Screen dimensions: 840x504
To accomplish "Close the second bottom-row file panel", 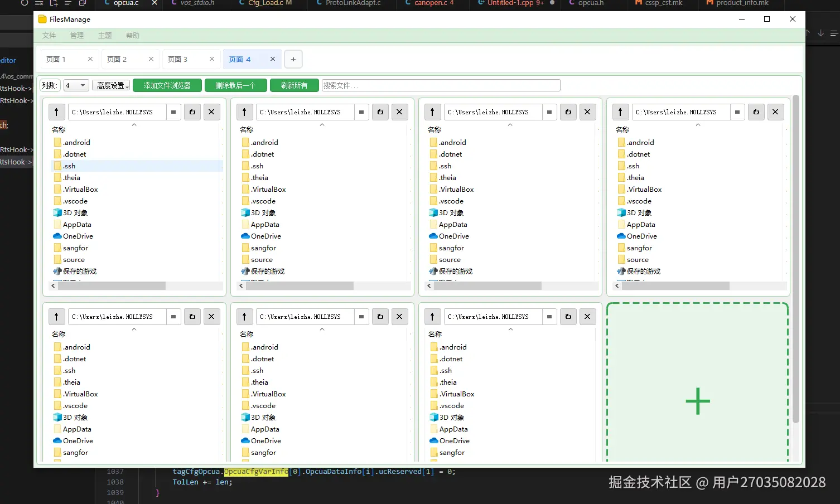I will [399, 317].
